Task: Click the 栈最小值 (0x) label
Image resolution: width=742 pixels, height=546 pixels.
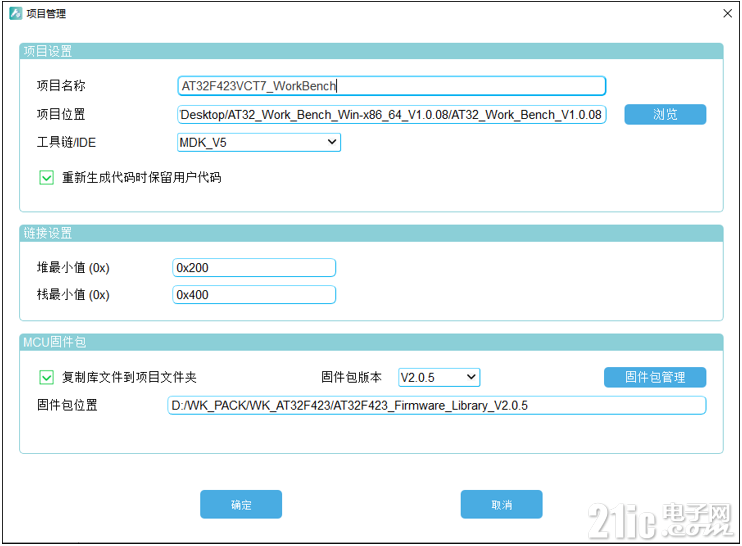Action: tap(73, 295)
